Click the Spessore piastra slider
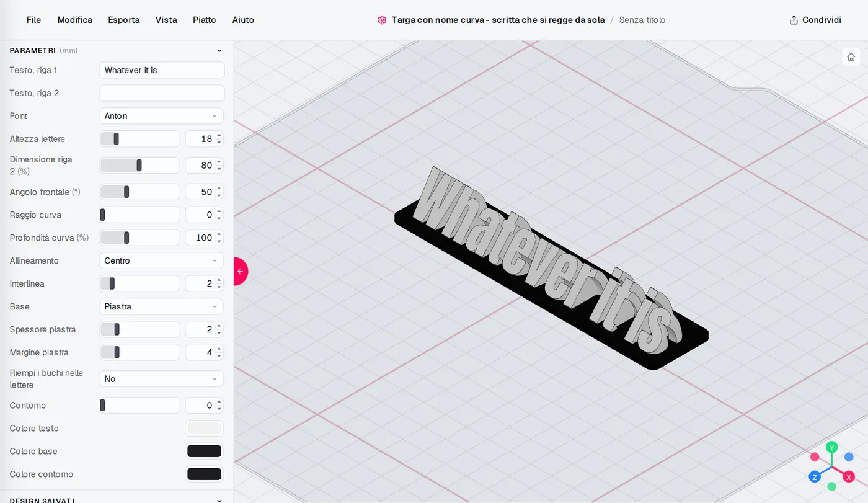This screenshot has height=503, width=868. 139,329
